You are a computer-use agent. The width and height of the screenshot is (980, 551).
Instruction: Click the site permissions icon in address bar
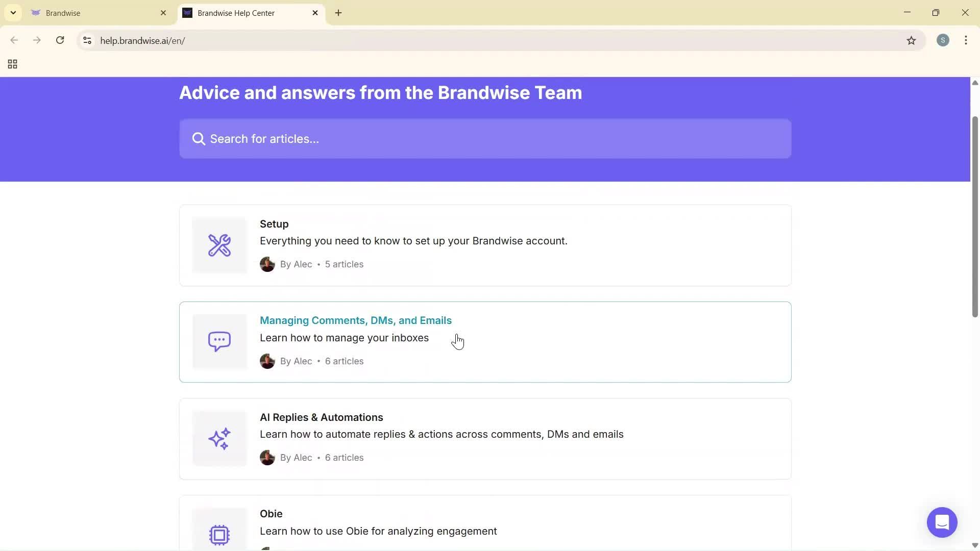(x=87, y=40)
